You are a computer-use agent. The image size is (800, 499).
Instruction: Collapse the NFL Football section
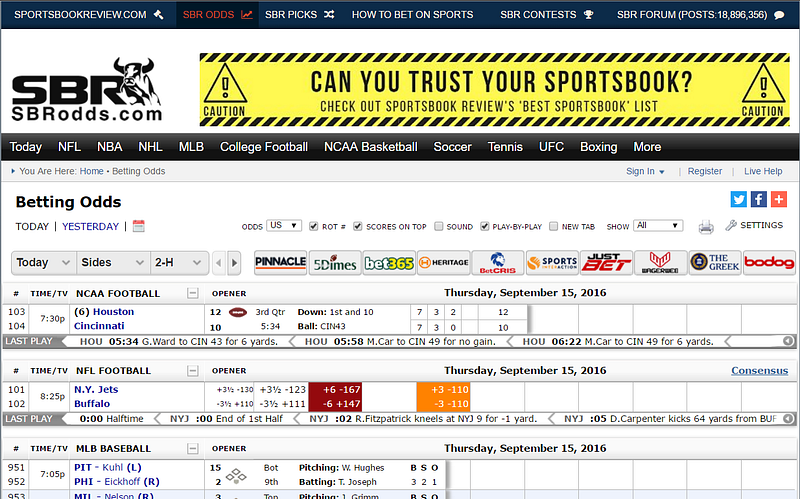click(192, 371)
